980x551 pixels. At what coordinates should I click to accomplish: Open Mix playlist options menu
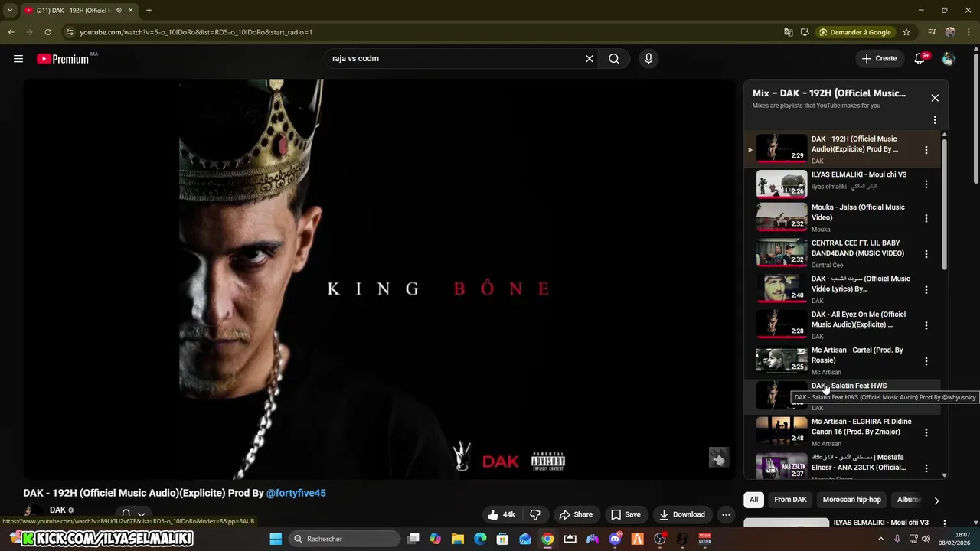[x=935, y=120]
